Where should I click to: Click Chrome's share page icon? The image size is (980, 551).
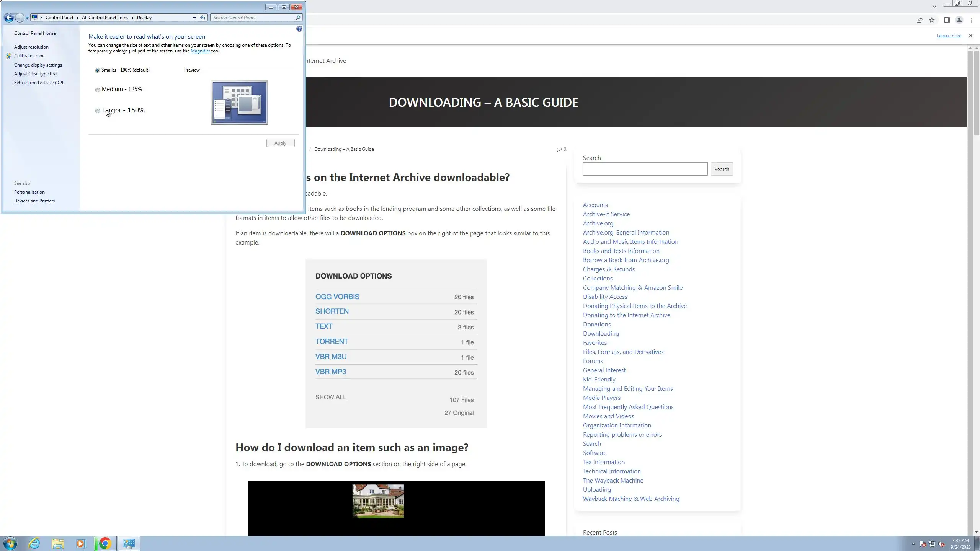click(919, 20)
